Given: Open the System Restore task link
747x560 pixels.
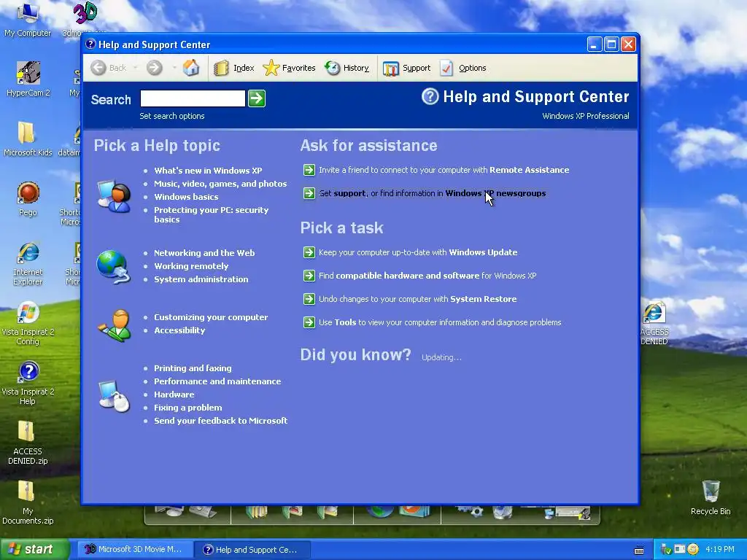Looking at the screenshot, I should 417,299.
